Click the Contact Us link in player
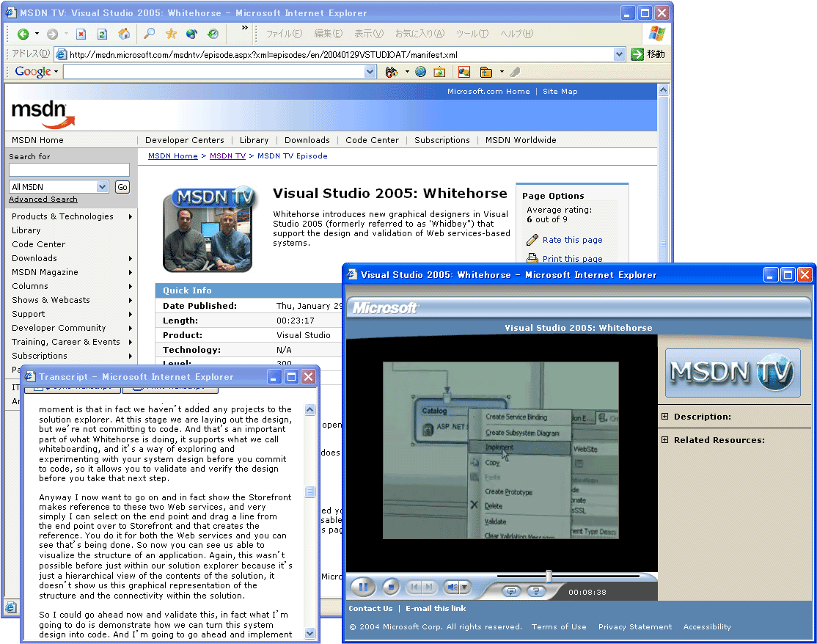 370,609
